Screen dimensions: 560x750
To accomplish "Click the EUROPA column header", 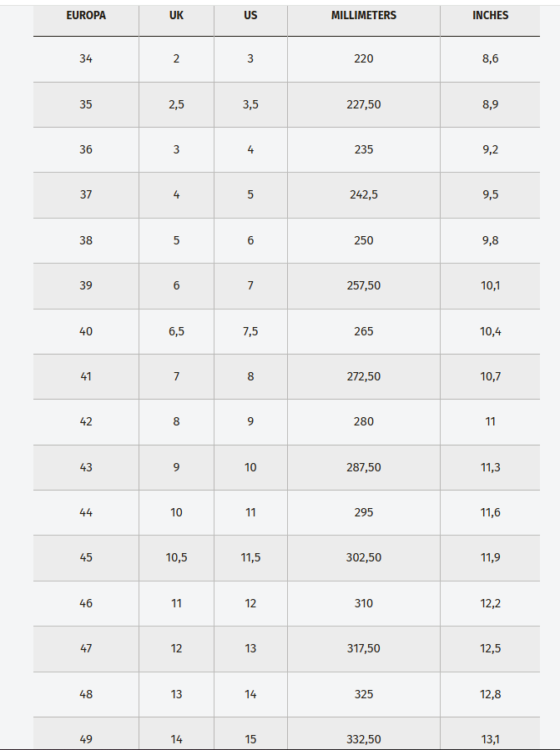I will [86, 16].
